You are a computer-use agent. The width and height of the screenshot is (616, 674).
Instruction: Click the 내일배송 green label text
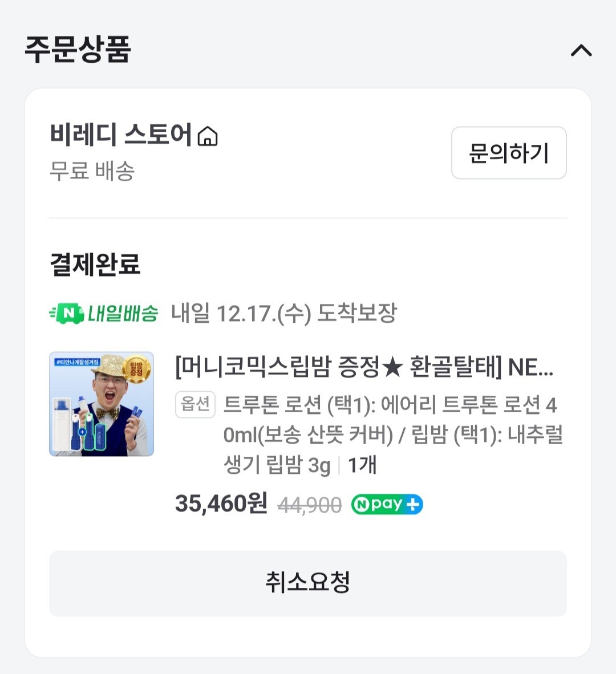(x=122, y=313)
